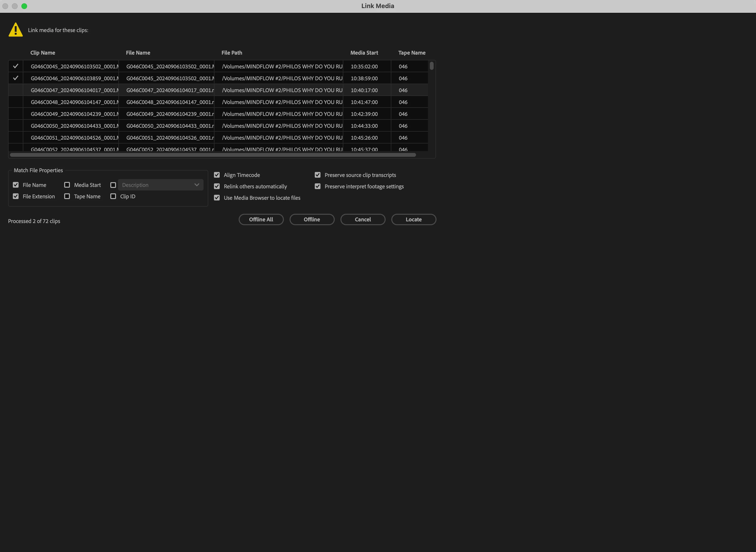The image size is (756, 552).
Task: Enable the Tape Name checkbox
Action: coord(67,196)
